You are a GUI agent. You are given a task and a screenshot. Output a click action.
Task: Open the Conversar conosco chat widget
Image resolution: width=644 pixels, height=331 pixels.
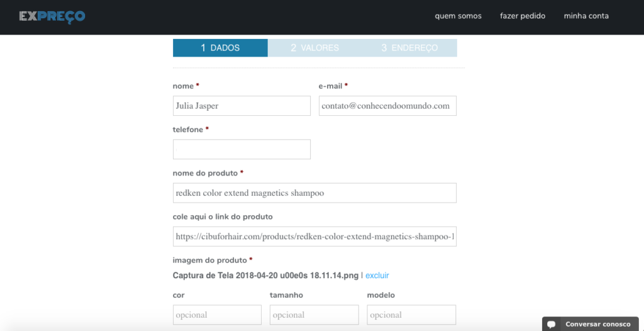pos(597,324)
